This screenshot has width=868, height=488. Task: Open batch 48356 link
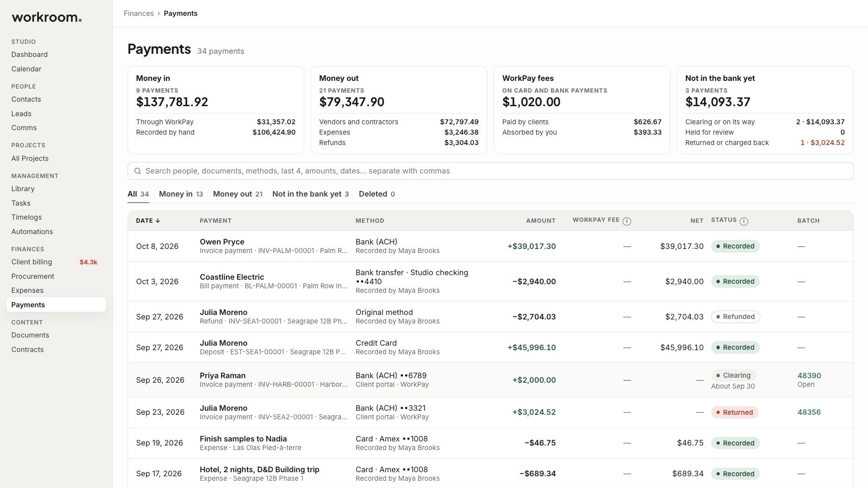pos(809,412)
